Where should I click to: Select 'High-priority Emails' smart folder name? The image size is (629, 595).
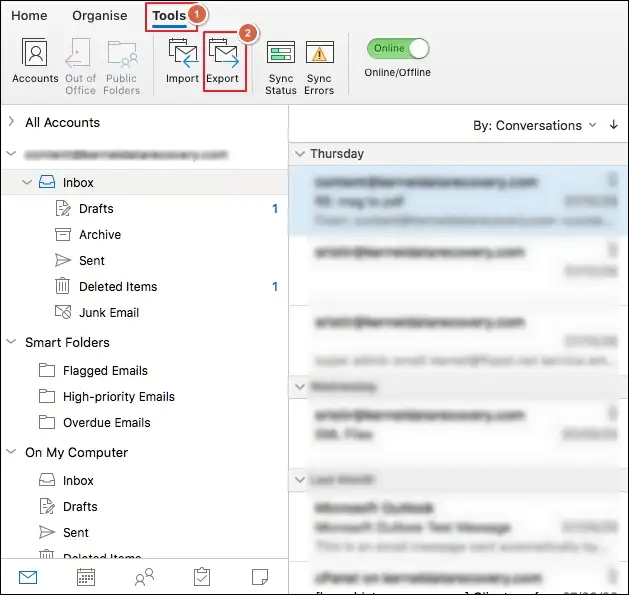click(x=119, y=396)
